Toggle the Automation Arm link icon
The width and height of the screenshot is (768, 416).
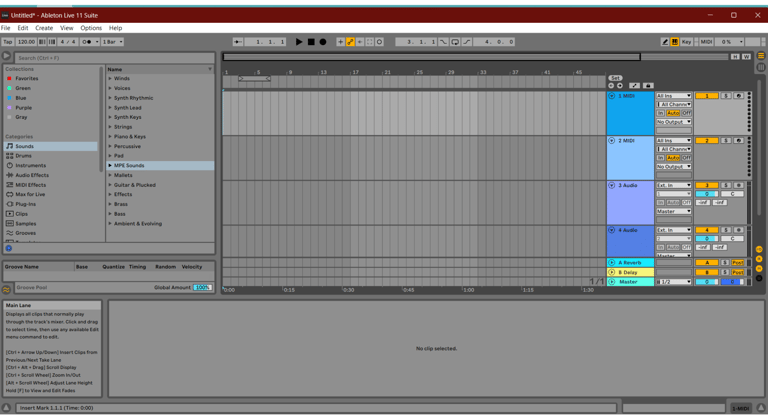(350, 42)
